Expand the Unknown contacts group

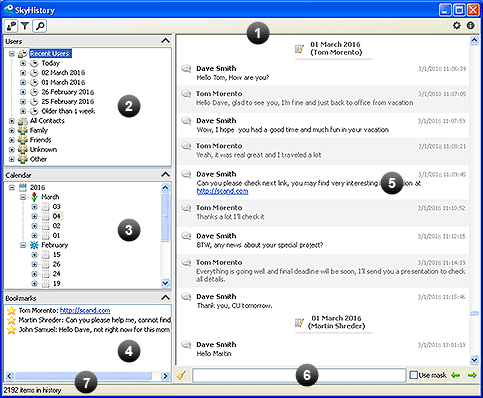(12, 150)
